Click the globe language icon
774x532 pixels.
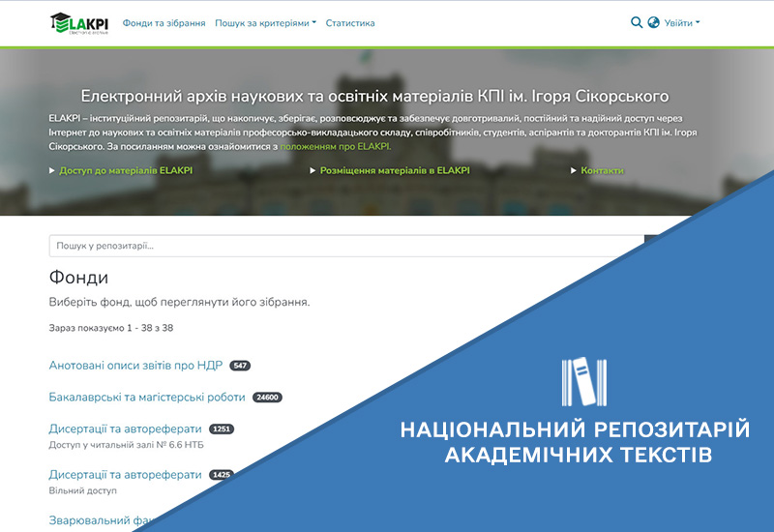tap(654, 22)
